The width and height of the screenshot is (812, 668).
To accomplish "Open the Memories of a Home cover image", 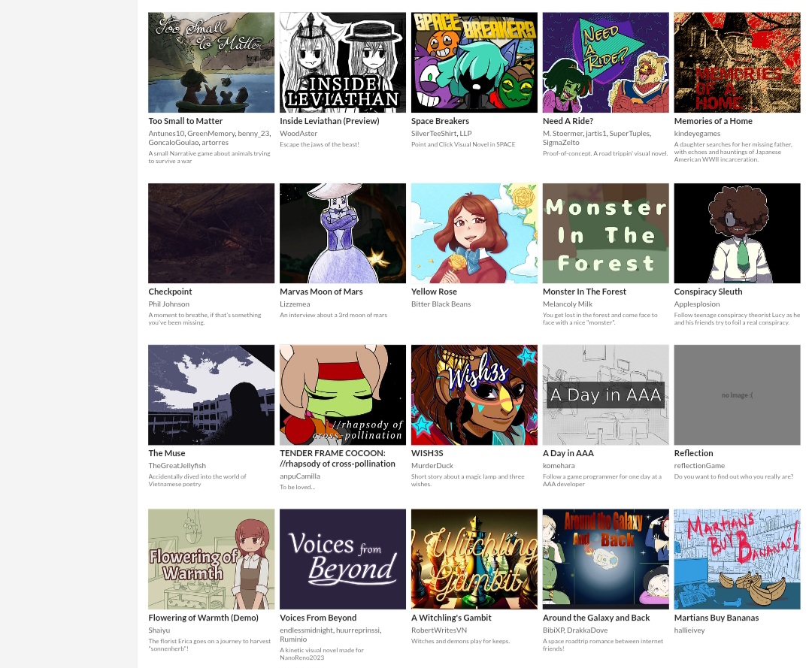I will pos(738,62).
